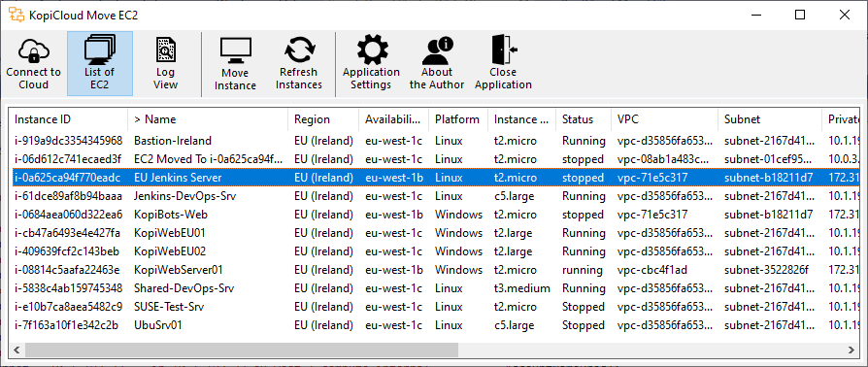Click Stopped status in UbuSrv01 row
Screen dimensions: 868x367
coord(583,325)
